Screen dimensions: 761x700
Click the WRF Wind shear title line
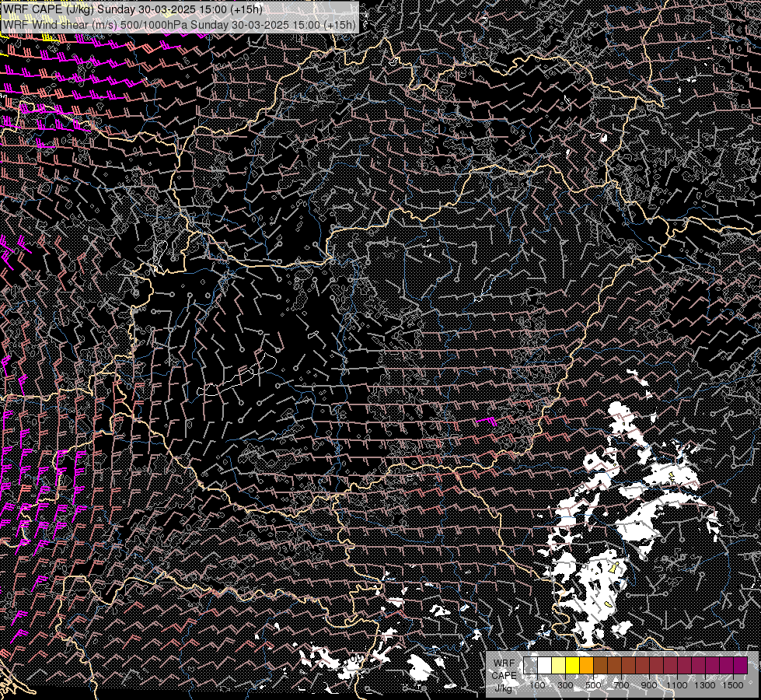point(180,24)
